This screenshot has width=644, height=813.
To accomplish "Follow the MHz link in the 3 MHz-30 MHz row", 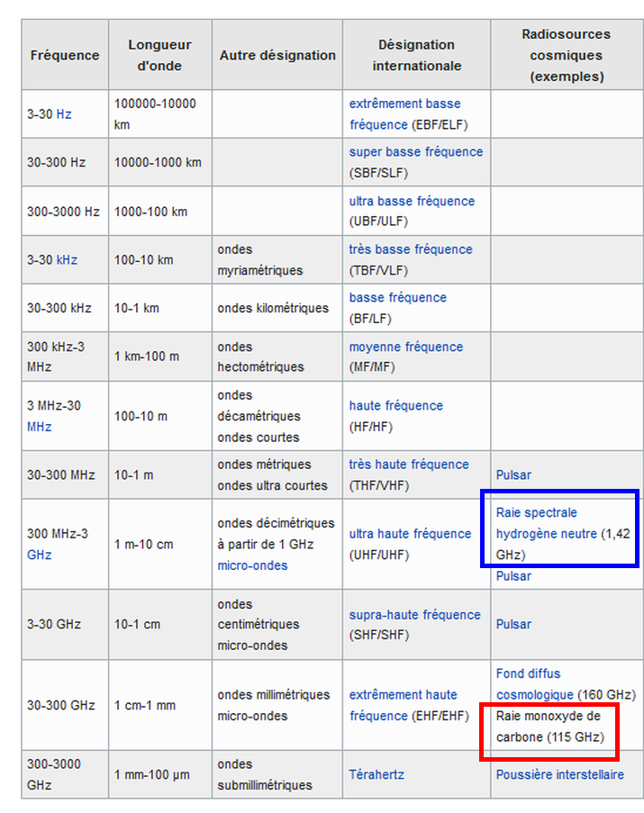I will [x=40, y=427].
